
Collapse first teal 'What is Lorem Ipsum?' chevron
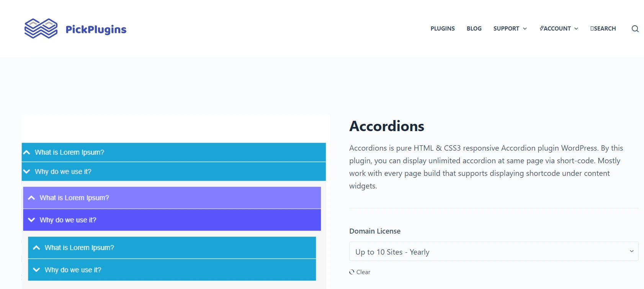click(x=26, y=152)
